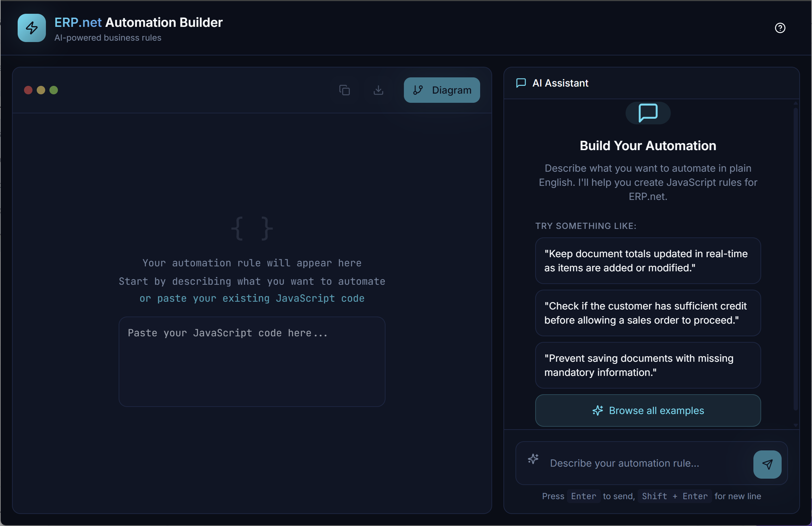Image resolution: width=812 pixels, height=526 pixels.
Task: Click the TRY SOMETHING LIKE label
Action: click(x=586, y=226)
